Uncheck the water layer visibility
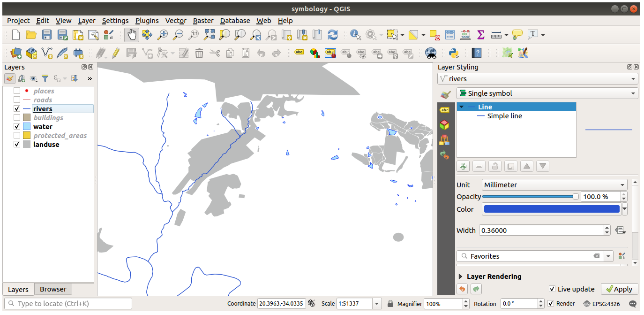644x315 pixels. tap(17, 126)
